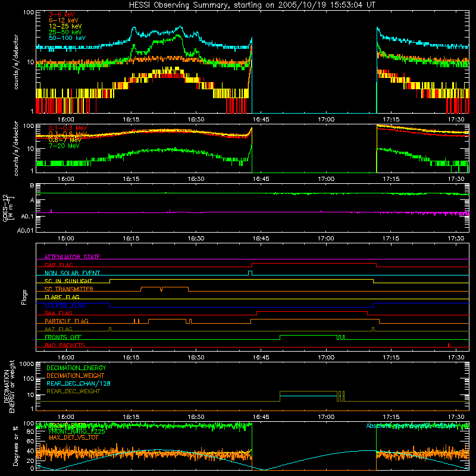Click the red BAD_PACKETS spike near 17:28

click(x=449, y=345)
